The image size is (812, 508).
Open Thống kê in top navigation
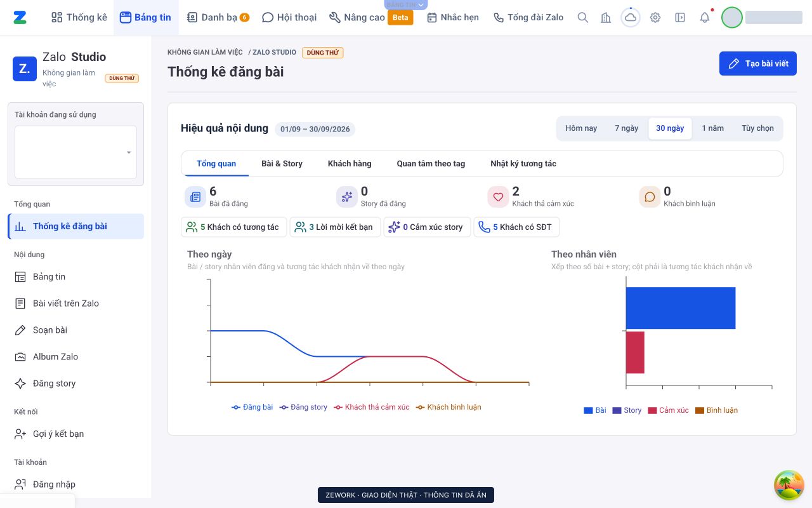pyautogui.click(x=79, y=17)
